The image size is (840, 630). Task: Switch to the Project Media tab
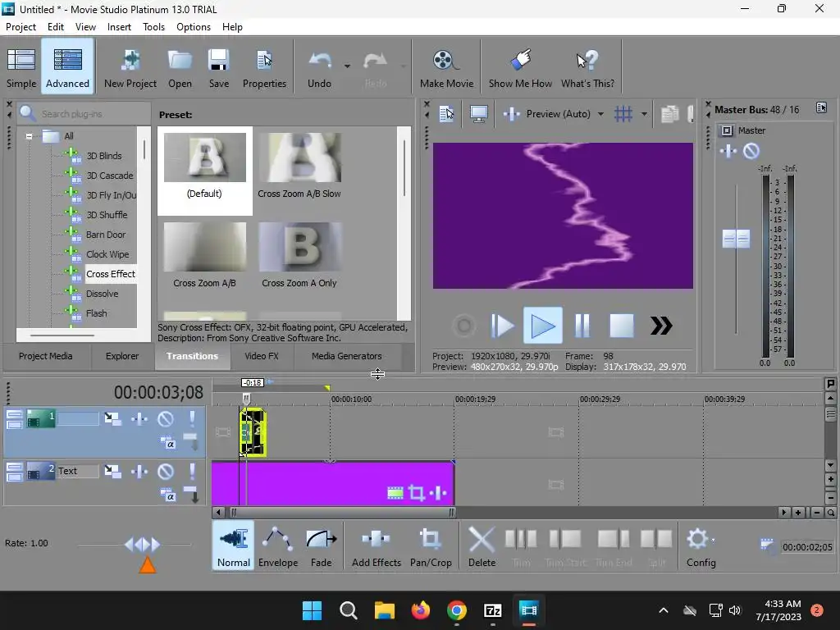tap(46, 356)
